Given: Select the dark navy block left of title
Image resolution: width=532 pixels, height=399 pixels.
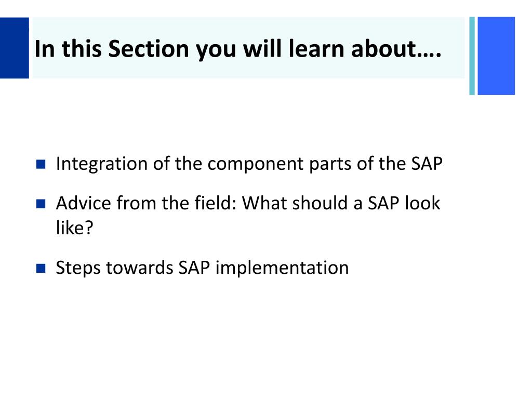Looking at the screenshot, I should (x=15, y=48).
